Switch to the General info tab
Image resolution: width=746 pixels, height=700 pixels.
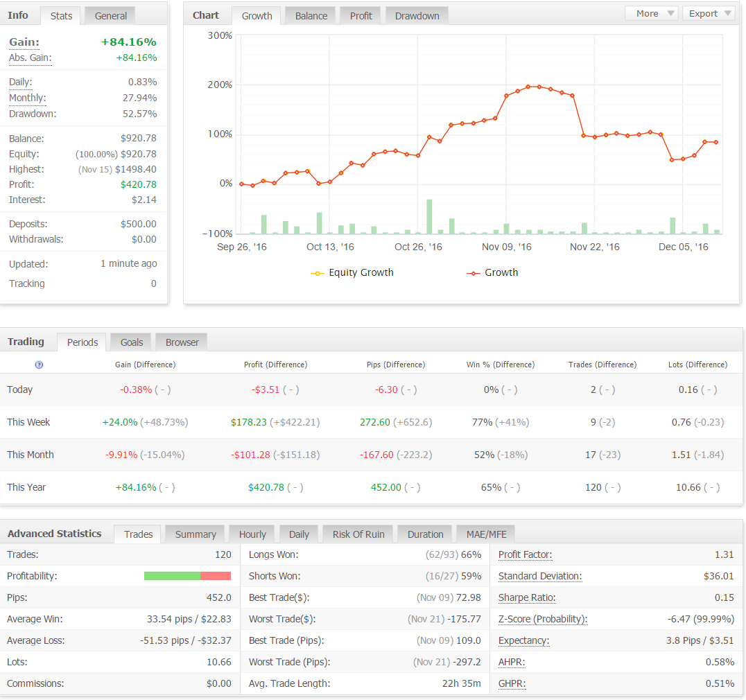tap(110, 16)
